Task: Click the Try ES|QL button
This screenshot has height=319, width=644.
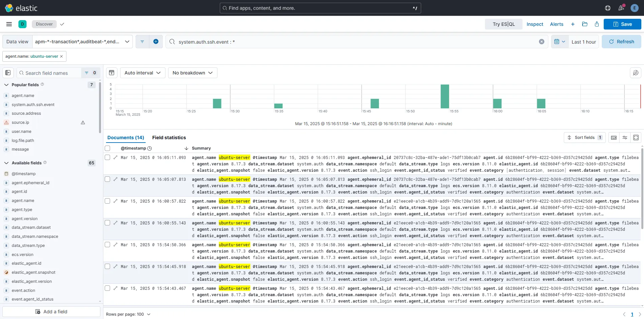Action: point(503,24)
